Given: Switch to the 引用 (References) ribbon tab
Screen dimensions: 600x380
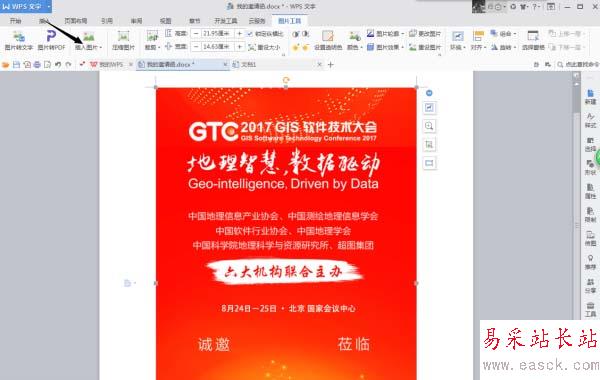Looking at the screenshot, I should 106,21.
